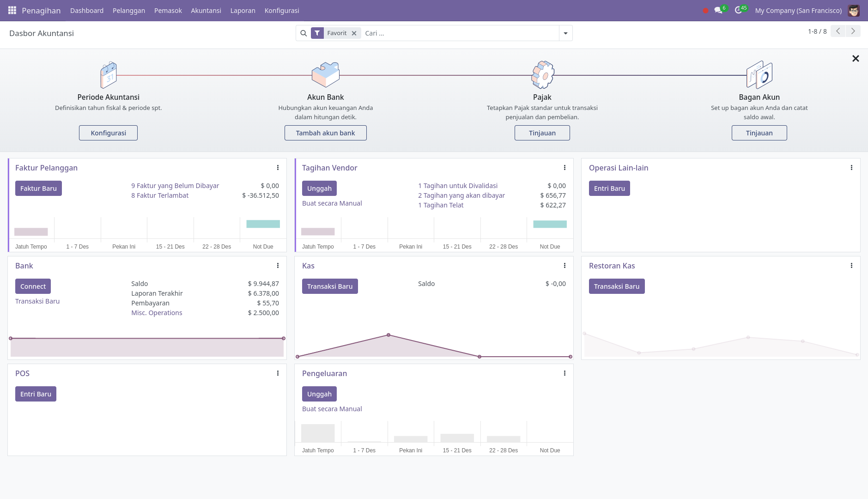868x499 pixels.
Task: Expand the search options dropdown arrow
Action: (x=565, y=33)
